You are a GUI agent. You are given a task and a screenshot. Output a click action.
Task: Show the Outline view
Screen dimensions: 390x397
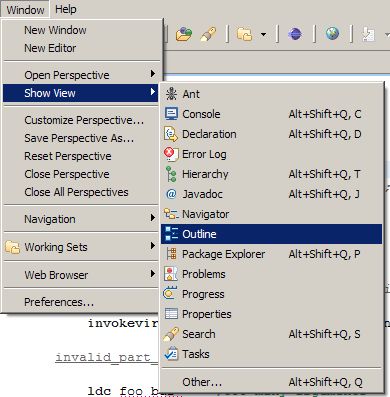[272, 234]
